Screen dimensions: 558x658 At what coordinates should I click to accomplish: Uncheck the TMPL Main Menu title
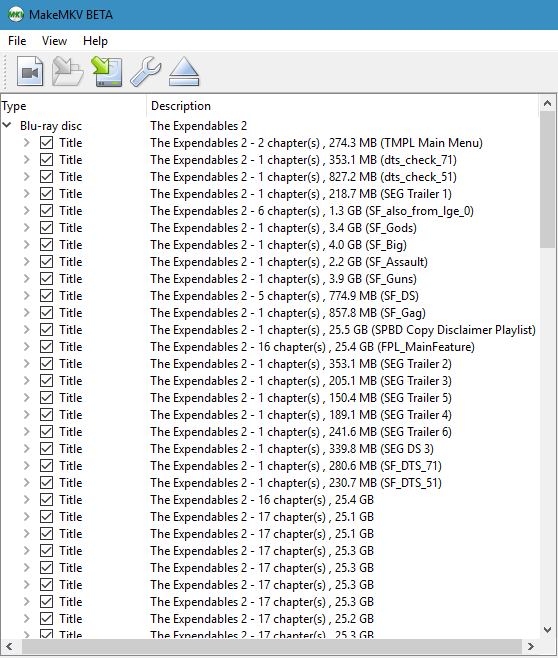coord(47,143)
